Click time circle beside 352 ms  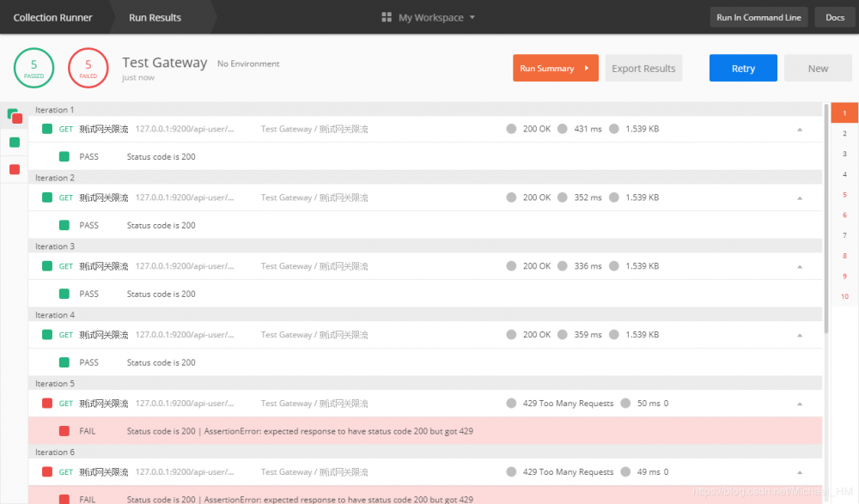coord(562,197)
